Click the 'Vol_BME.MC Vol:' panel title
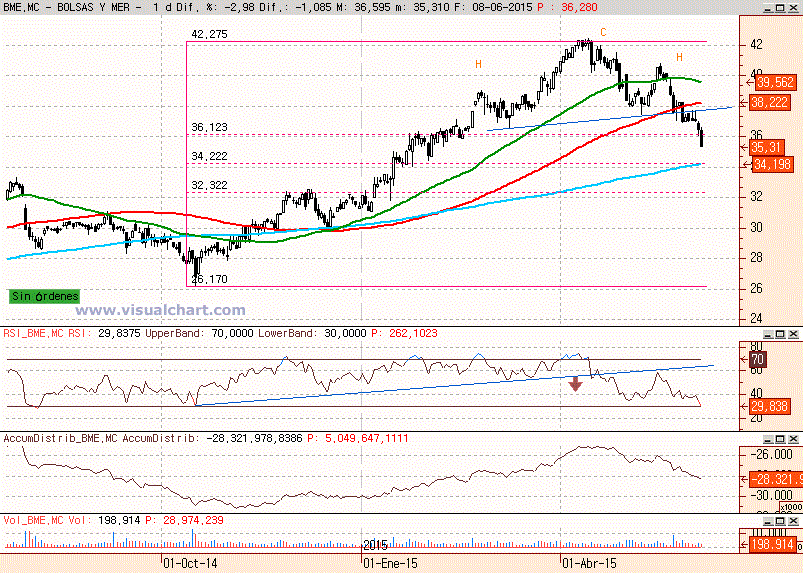The image size is (803, 573). point(48,520)
